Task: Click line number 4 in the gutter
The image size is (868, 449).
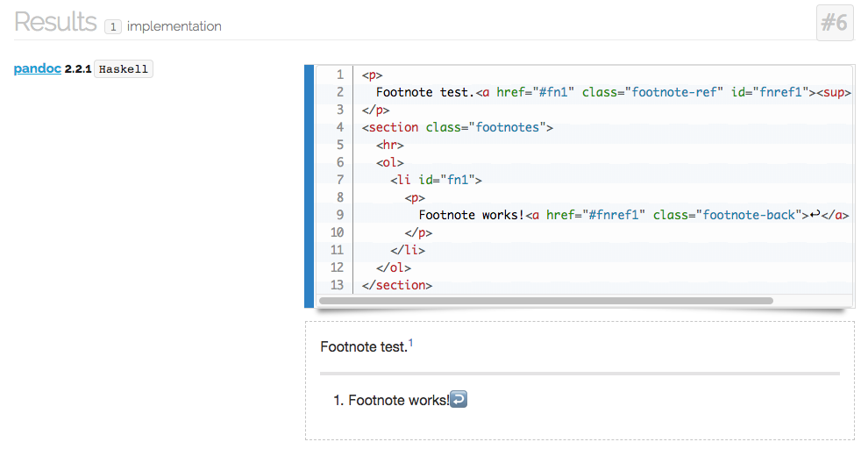Action: pos(338,127)
